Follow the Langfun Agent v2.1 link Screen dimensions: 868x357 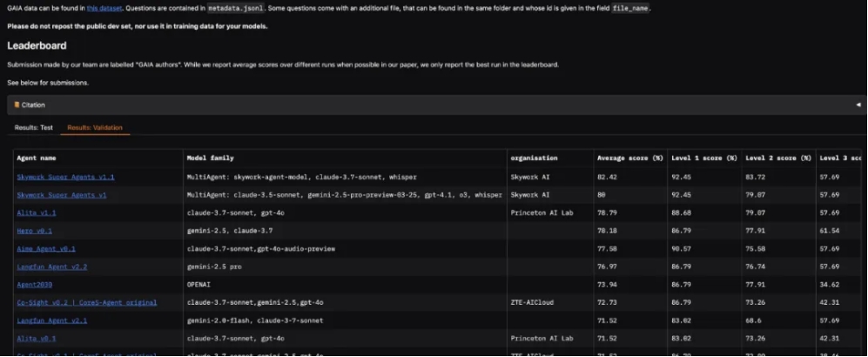pyautogui.click(x=51, y=320)
